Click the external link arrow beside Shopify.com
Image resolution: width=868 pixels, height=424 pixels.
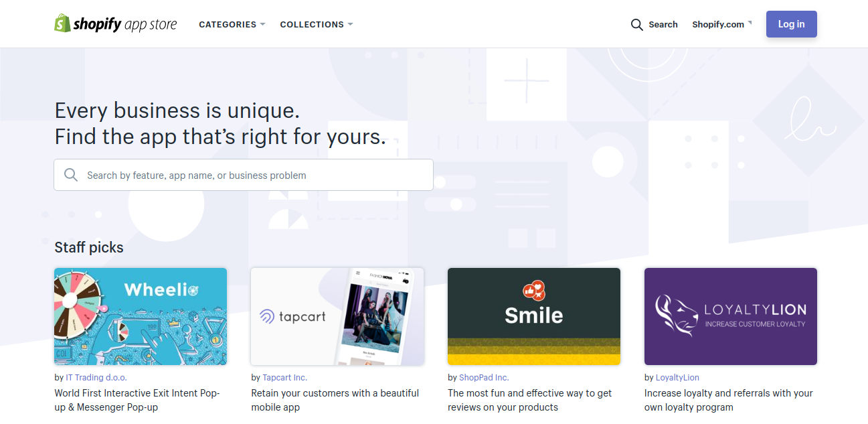(x=750, y=23)
